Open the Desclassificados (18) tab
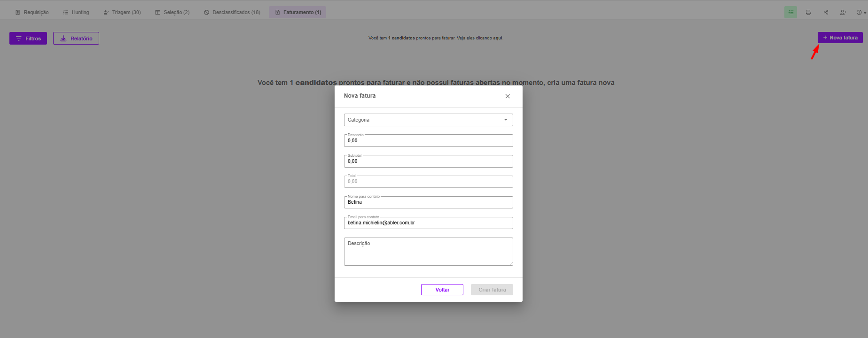This screenshot has width=868, height=338. click(x=232, y=12)
